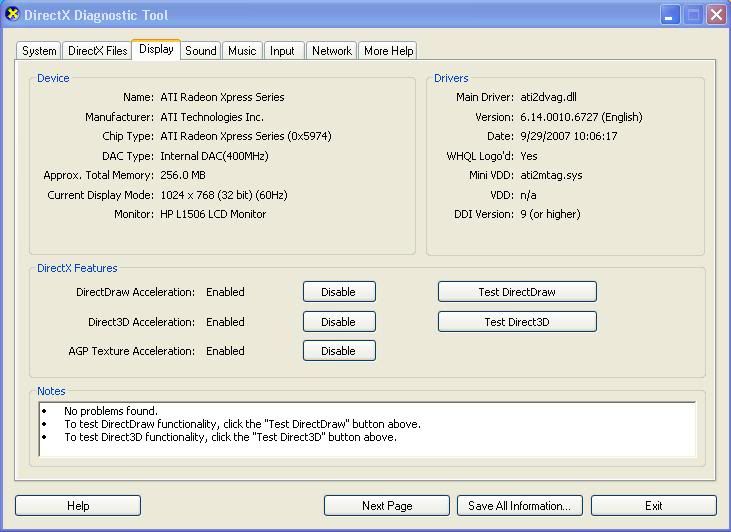Click the 'DirectX Features' group label
The width and height of the screenshot is (731, 532).
[x=77, y=268]
